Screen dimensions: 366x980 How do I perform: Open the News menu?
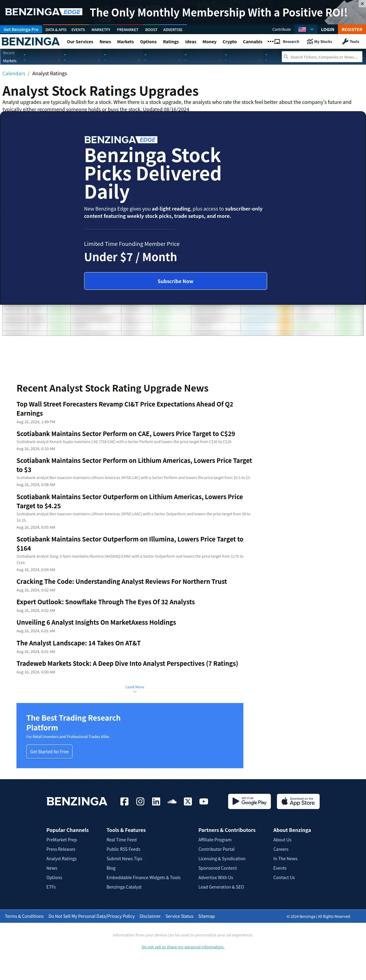coord(105,42)
